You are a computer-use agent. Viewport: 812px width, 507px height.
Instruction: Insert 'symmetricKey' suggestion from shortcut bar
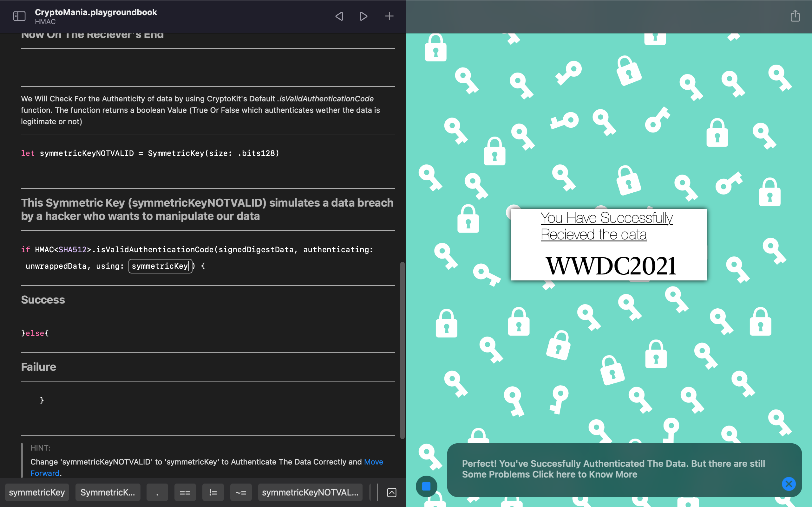pyautogui.click(x=37, y=492)
